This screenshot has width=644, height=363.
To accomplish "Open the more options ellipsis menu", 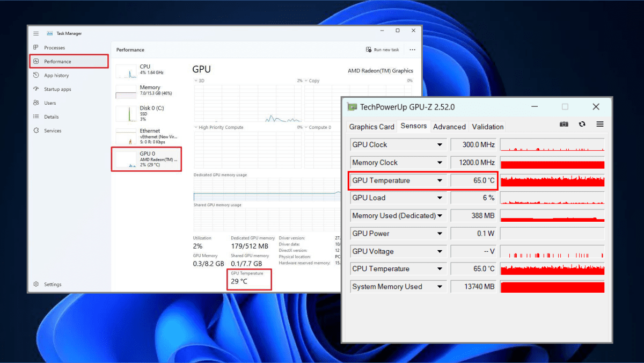I will (412, 49).
